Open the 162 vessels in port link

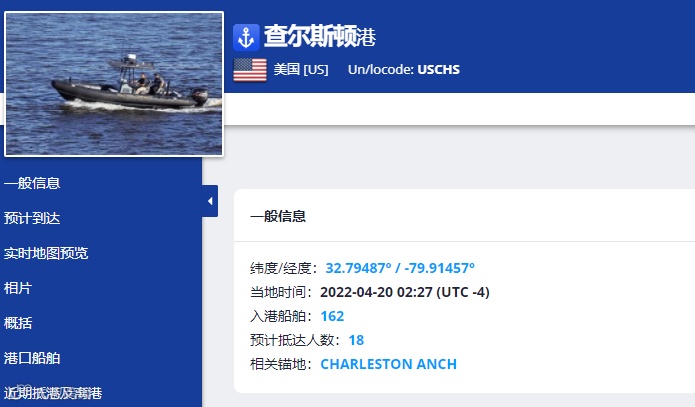pyautogui.click(x=332, y=316)
